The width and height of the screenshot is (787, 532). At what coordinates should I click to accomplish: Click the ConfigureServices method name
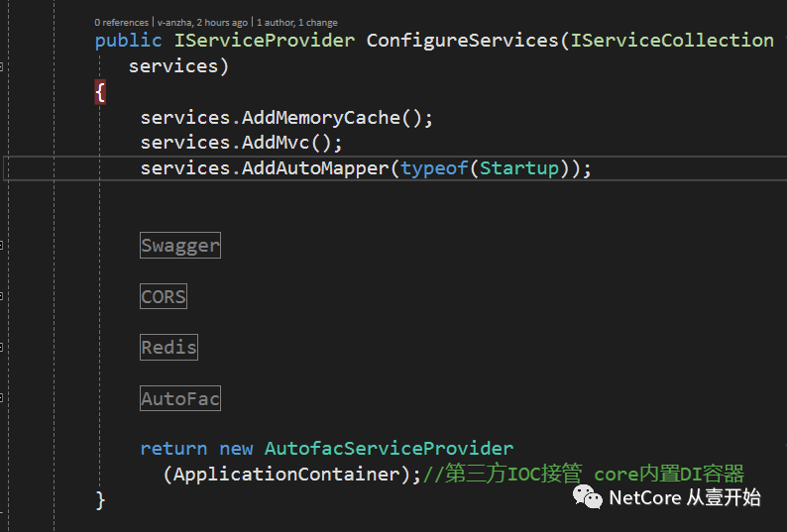(x=463, y=41)
